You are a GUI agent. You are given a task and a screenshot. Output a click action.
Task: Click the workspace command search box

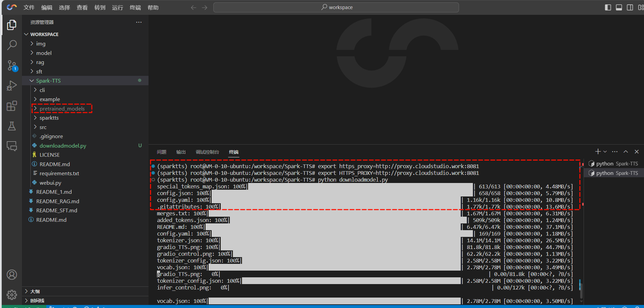click(x=336, y=7)
